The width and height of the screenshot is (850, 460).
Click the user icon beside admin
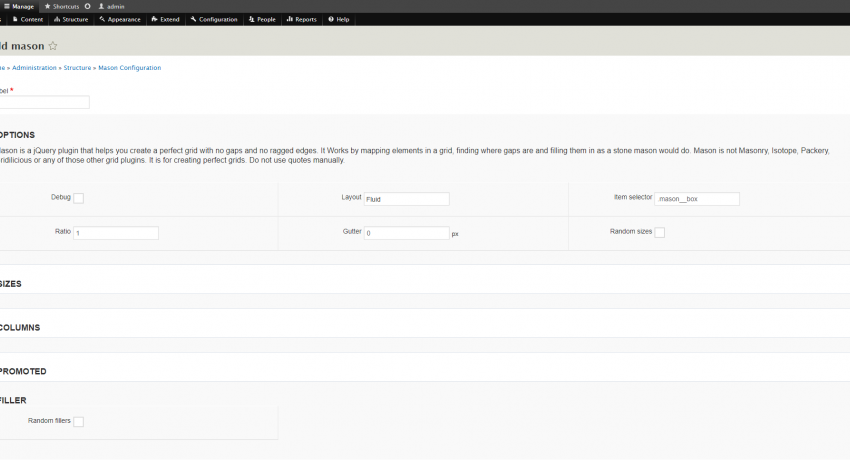tap(101, 7)
